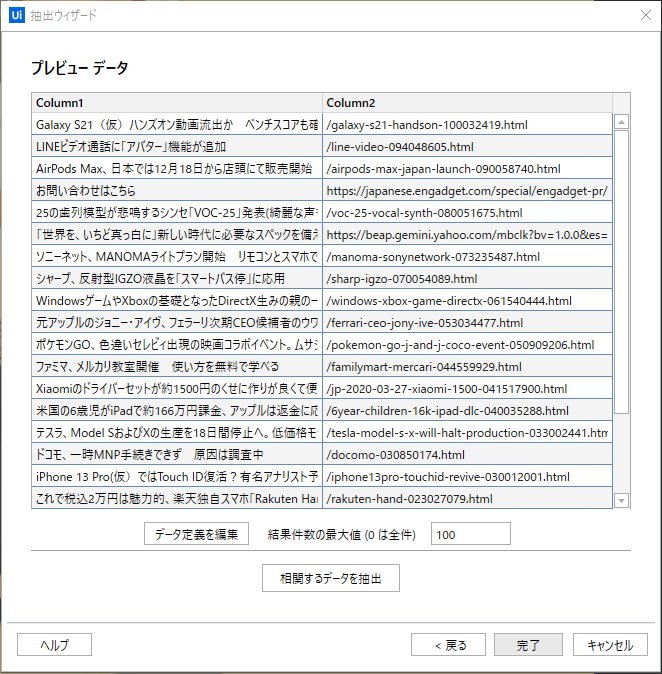Click the vertical scrollbar thumb of preview table
This screenshot has height=674, width=662.
click(x=621, y=272)
